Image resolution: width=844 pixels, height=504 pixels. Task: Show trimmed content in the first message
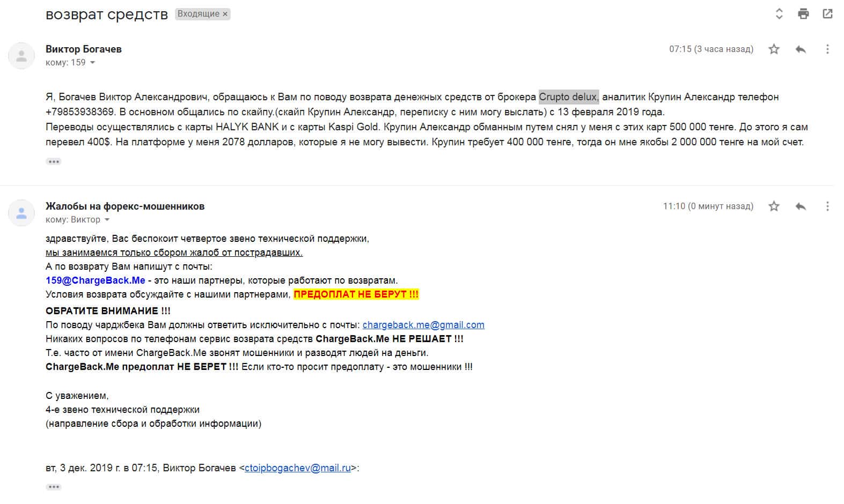[54, 161]
